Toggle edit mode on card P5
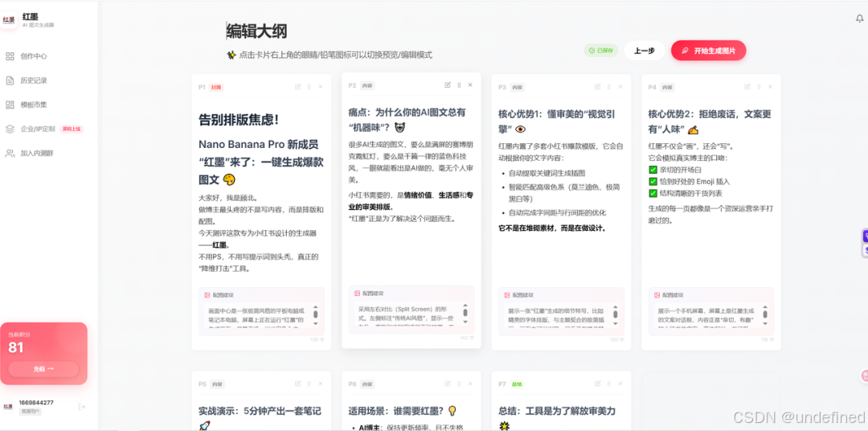 (x=298, y=384)
